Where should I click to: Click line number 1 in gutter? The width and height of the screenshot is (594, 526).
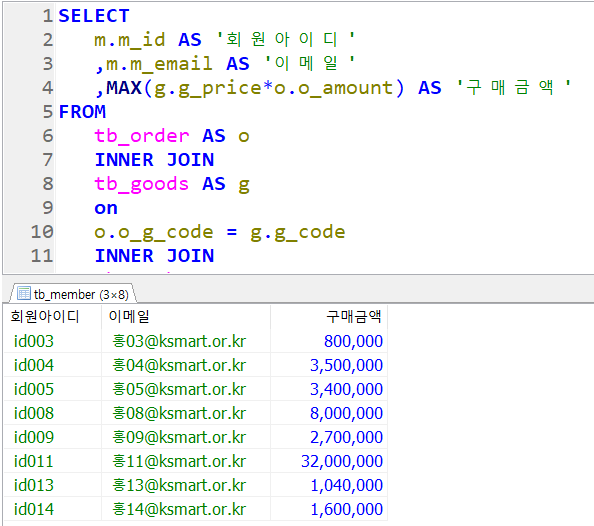point(47,16)
